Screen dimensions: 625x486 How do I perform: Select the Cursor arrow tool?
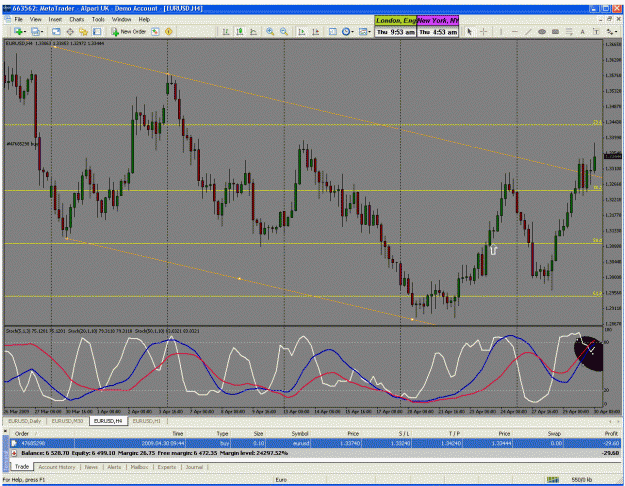[470, 31]
